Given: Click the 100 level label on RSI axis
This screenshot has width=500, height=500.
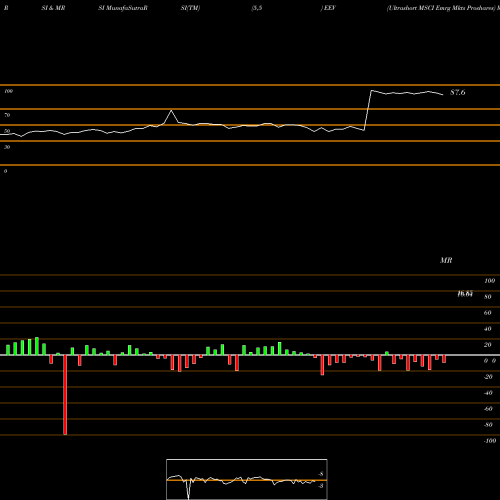Looking at the screenshot, I should [x=8, y=91].
